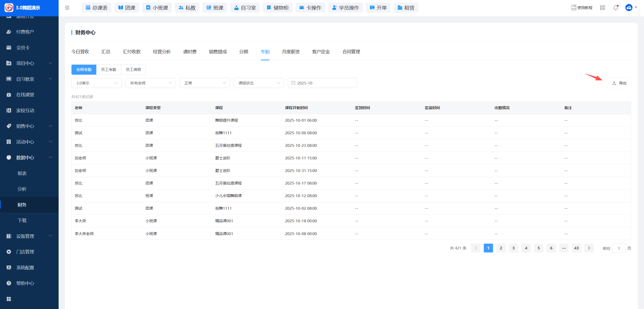Switch to the 月度薪资 tab

291,52
